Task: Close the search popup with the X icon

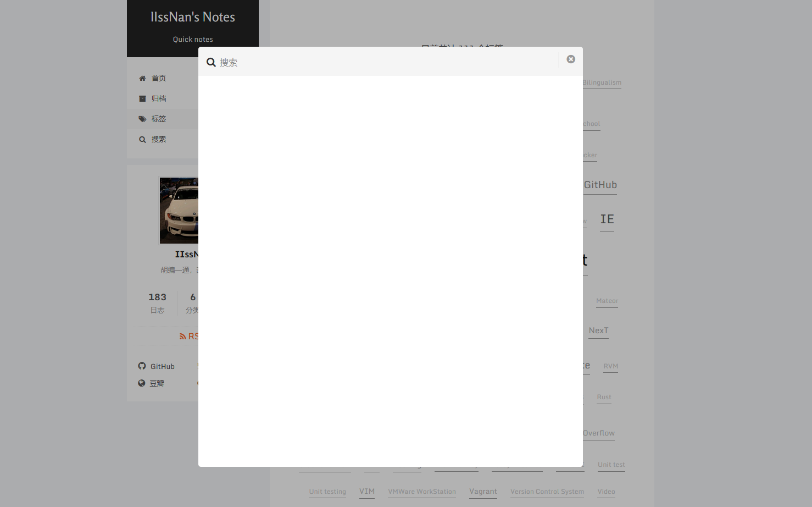Action: [571, 59]
